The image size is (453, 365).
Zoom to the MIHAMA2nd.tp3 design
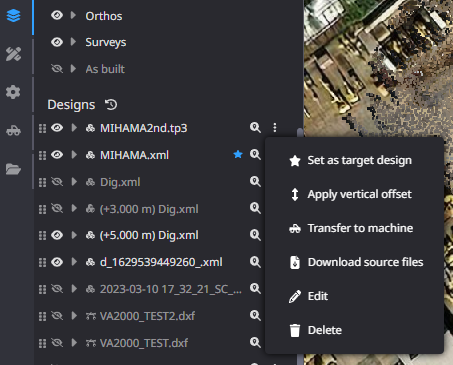[255, 128]
